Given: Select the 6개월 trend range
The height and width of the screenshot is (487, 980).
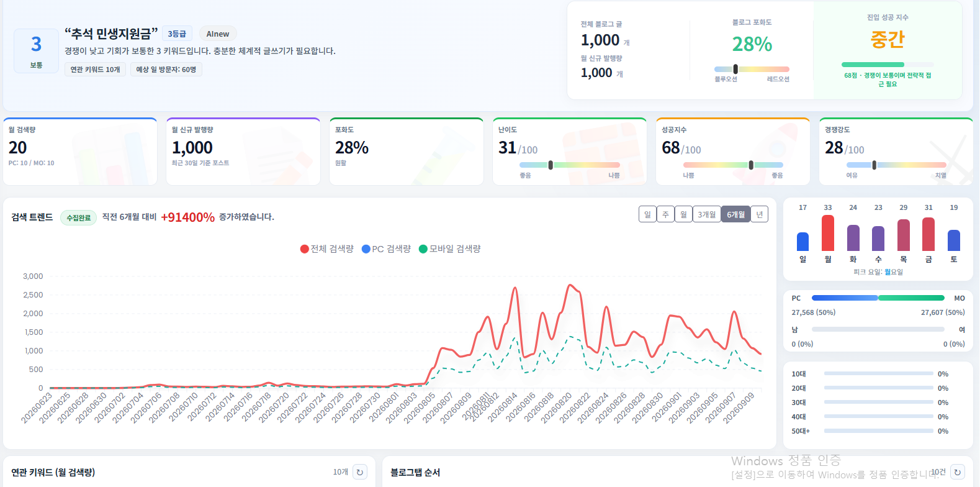Looking at the screenshot, I should point(736,214).
